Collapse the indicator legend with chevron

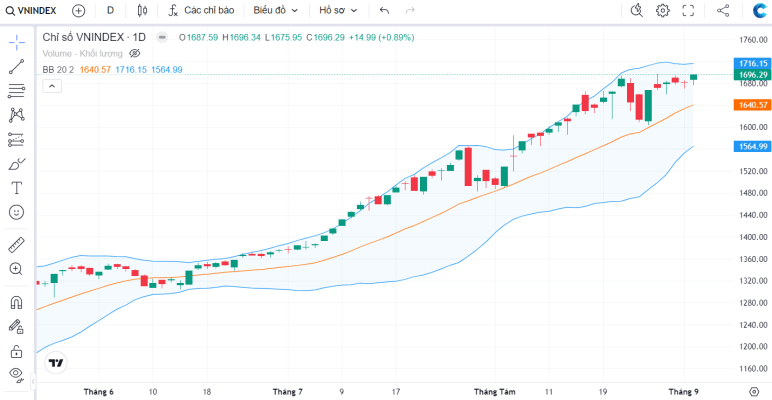pyautogui.click(x=52, y=87)
